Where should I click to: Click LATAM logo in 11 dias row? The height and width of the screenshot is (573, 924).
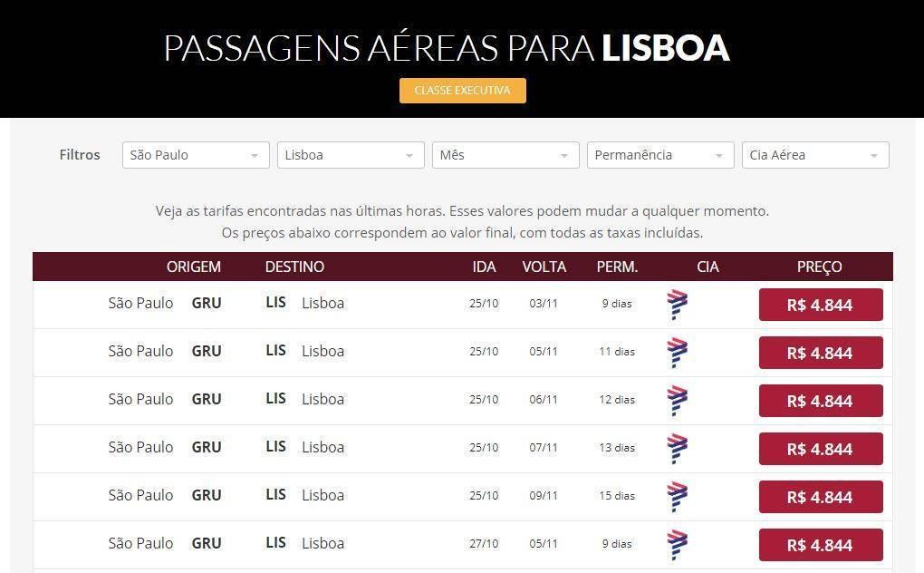[x=677, y=353]
